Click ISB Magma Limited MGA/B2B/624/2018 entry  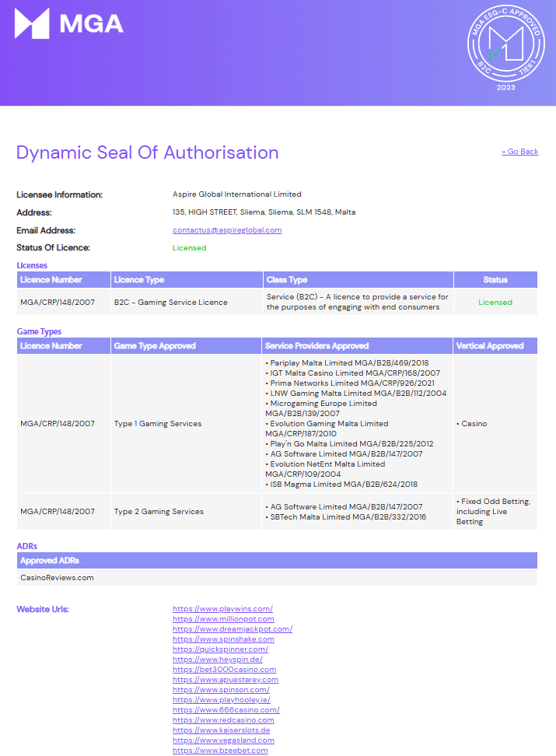coord(341,485)
